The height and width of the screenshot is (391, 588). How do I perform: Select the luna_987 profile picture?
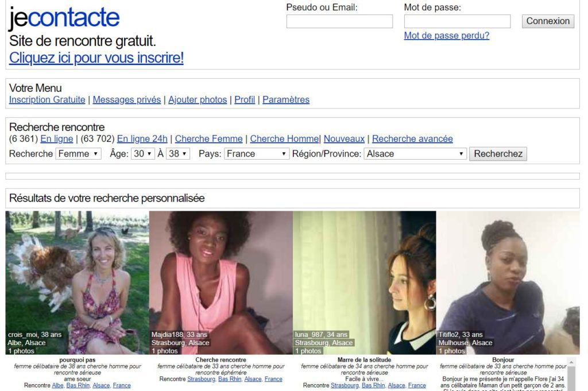365,282
